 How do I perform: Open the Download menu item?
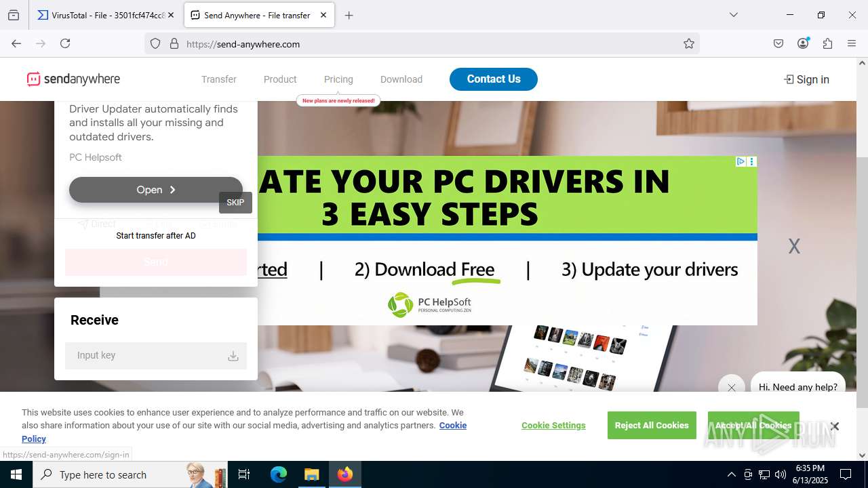click(401, 79)
